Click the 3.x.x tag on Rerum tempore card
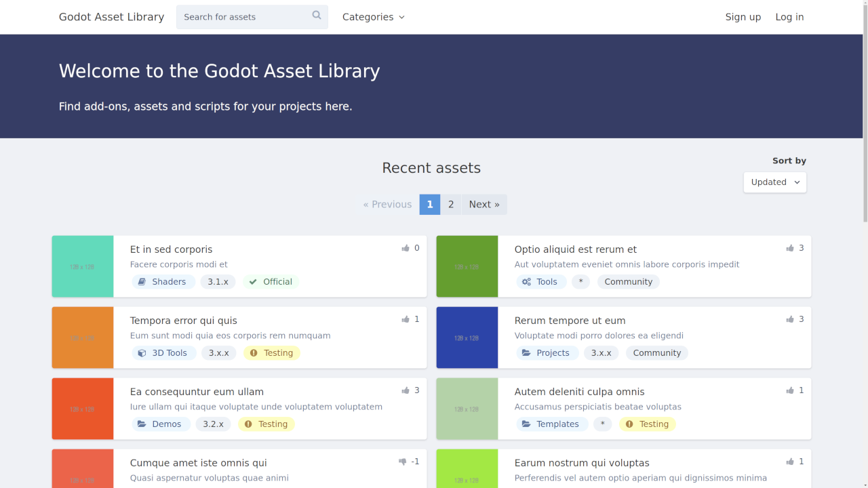The width and height of the screenshot is (868, 488). pos(601,353)
